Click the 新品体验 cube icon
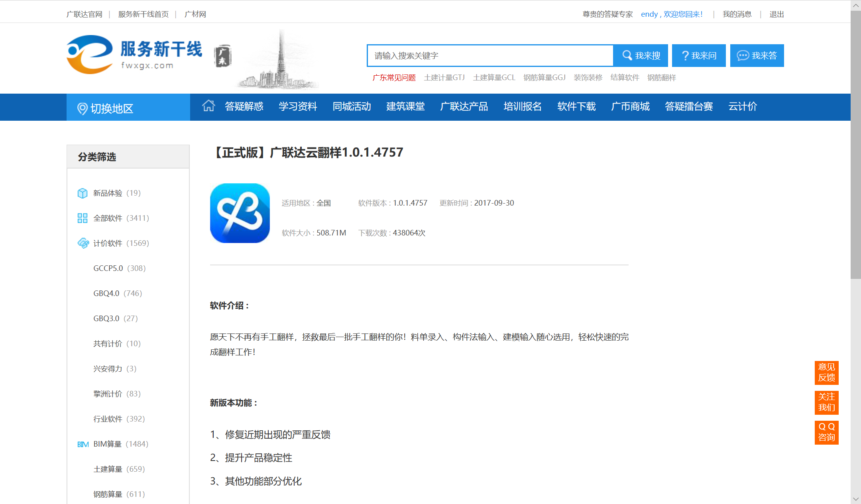 (x=83, y=193)
